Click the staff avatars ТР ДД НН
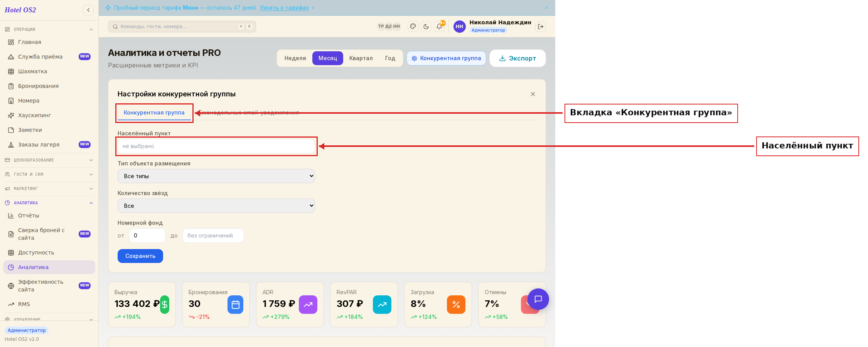This screenshot has width=868, height=347. coord(389,27)
